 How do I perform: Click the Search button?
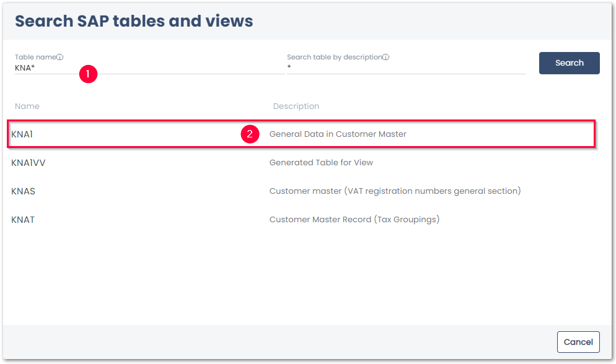pos(569,63)
